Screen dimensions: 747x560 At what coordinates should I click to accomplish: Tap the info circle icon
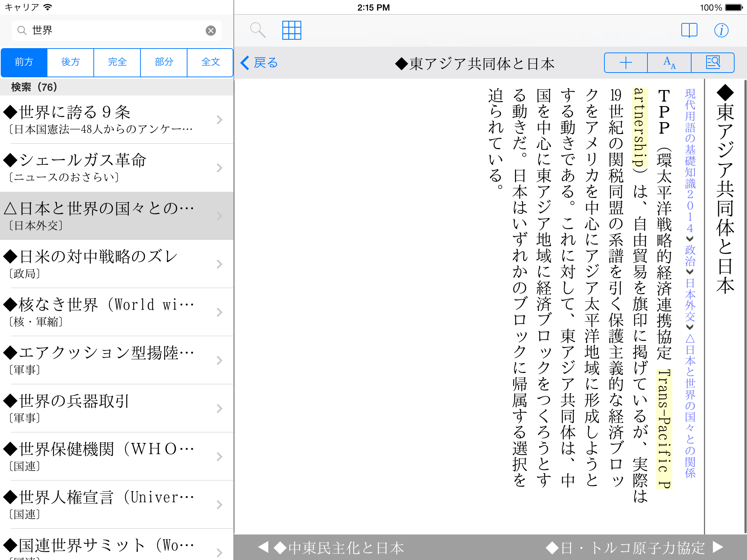721,30
